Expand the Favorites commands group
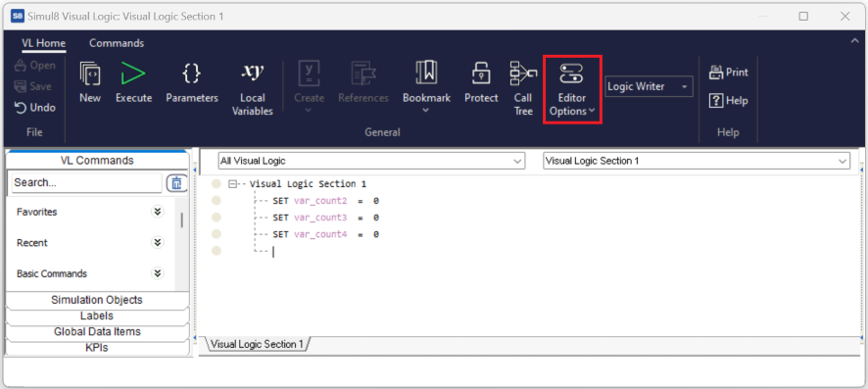This screenshot has width=868, height=389. coord(158,212)
